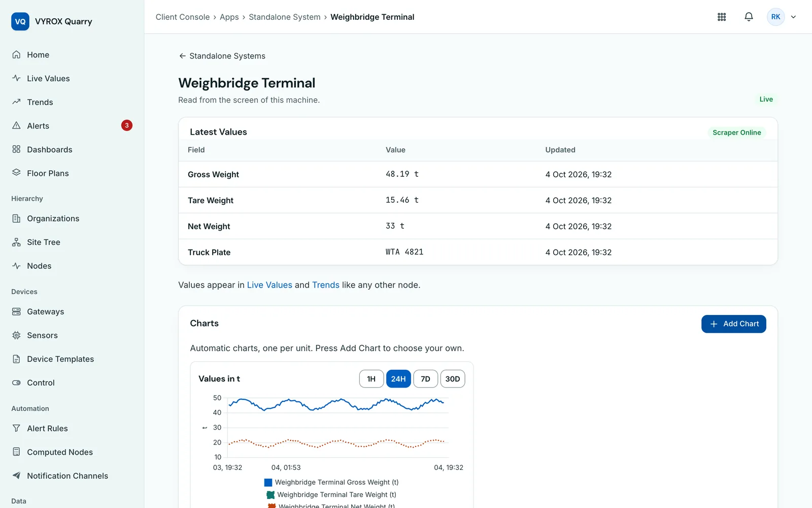Open Sensors page
The image size is (812, 508).
click(42, 335)
